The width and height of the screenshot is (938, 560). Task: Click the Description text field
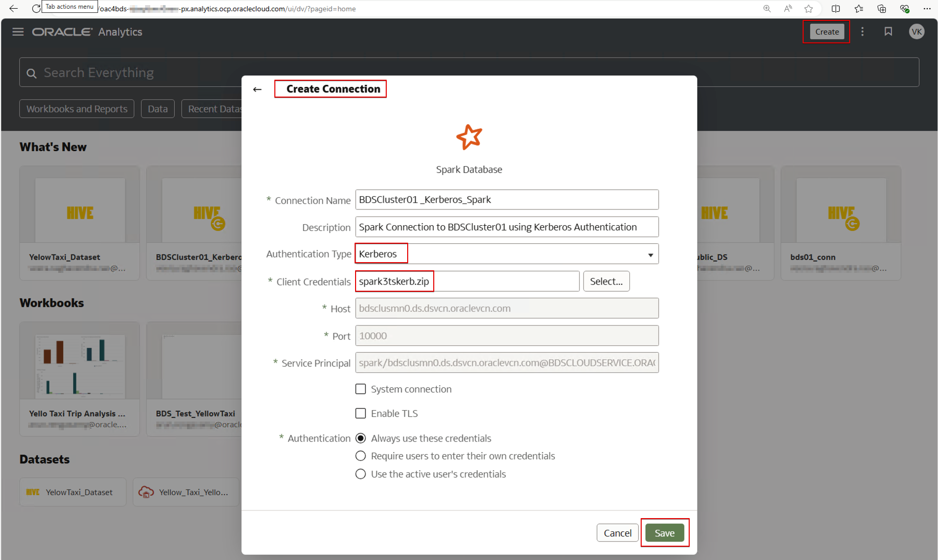click(507, 227)
